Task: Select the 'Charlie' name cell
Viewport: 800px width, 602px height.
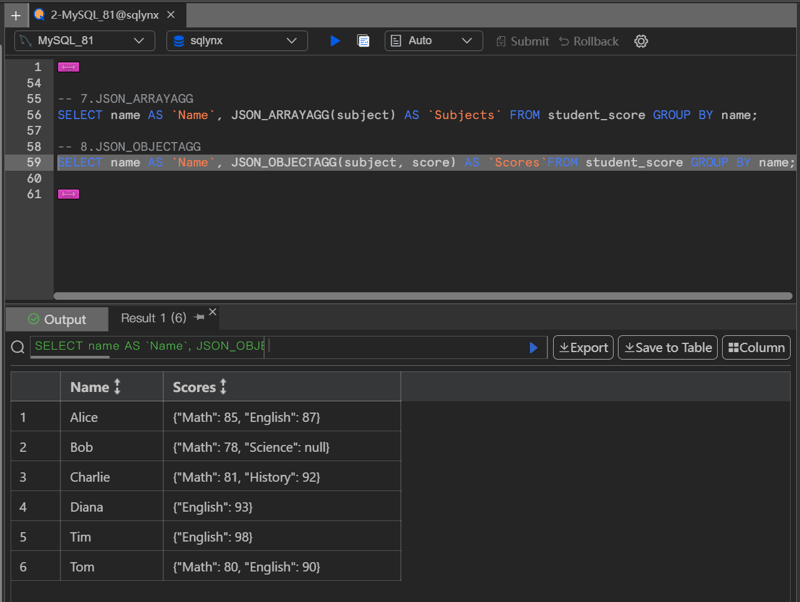Action: [x=112, y=477]
